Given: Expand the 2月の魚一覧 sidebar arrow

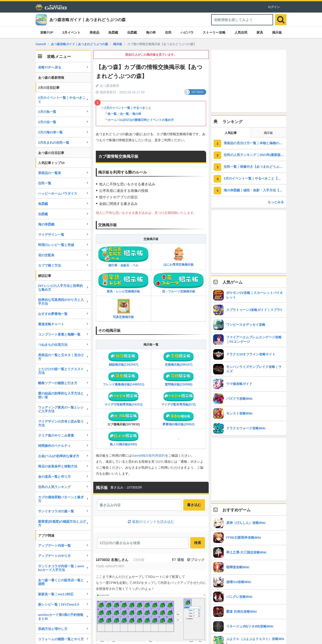Looking at the screenshot, I should pyautogui.click(x=88, y=111).
